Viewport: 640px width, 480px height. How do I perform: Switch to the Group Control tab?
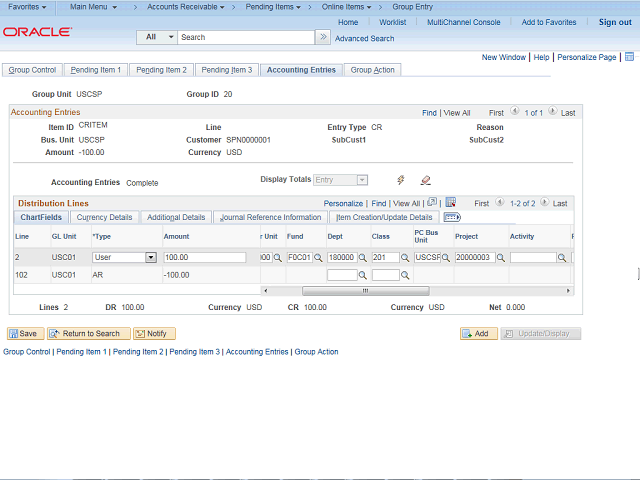pyautogui.click(x=32, y=70)
